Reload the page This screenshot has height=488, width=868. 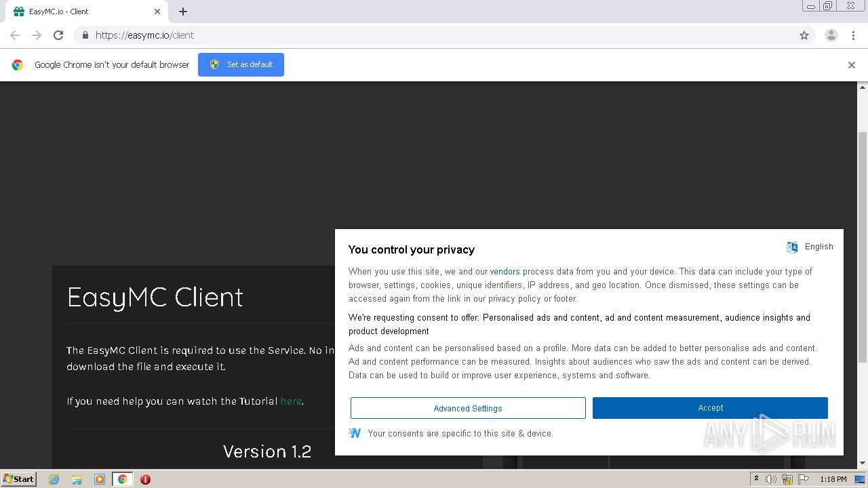[x=58, y=35]
